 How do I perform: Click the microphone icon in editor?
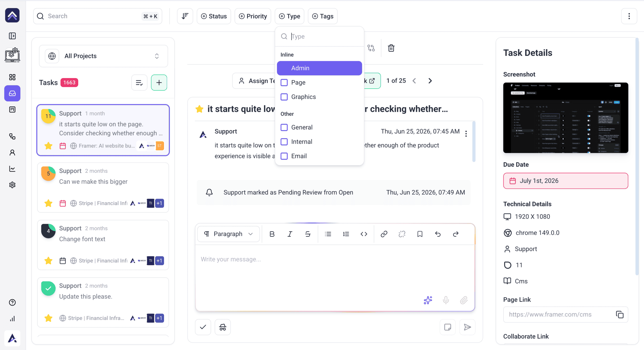(x=446, y=300)
